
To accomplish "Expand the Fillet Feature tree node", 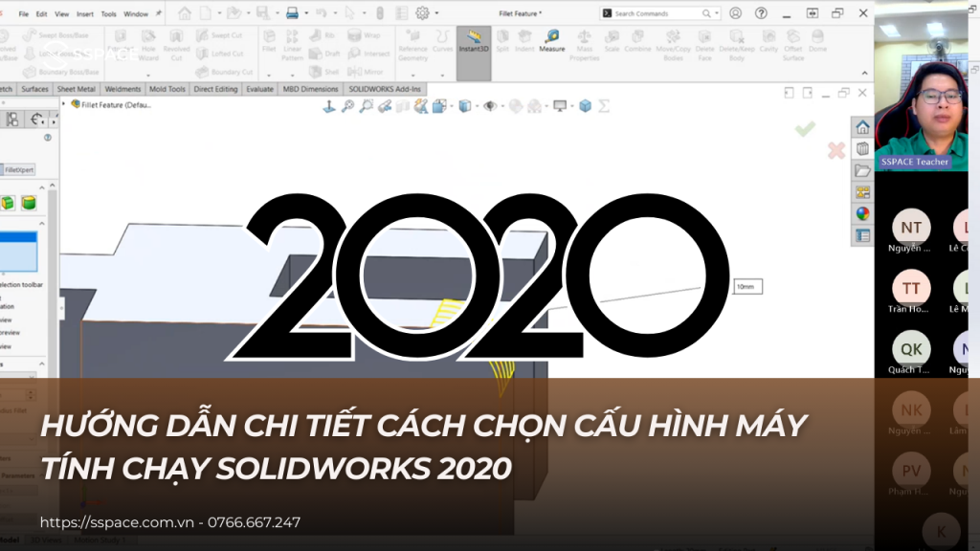I will [64, 104].
